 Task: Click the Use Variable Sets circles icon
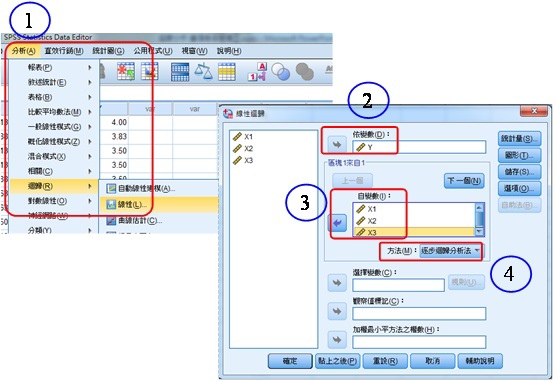[280, 71]
